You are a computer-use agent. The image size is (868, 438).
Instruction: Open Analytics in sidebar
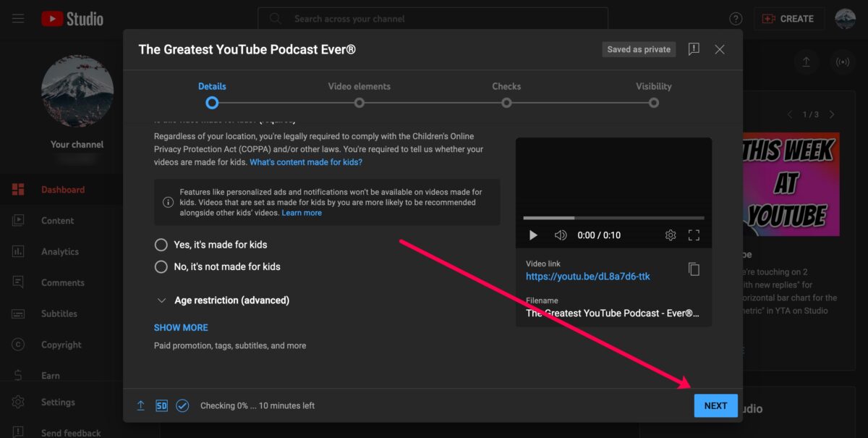(x=61, y=252)
